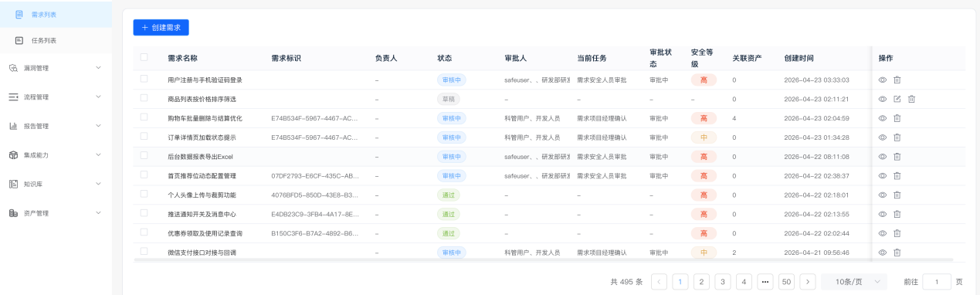The width and height of the screenshot is (980, 295).
Task: Go to page 3
Action: tap(723, 282)
